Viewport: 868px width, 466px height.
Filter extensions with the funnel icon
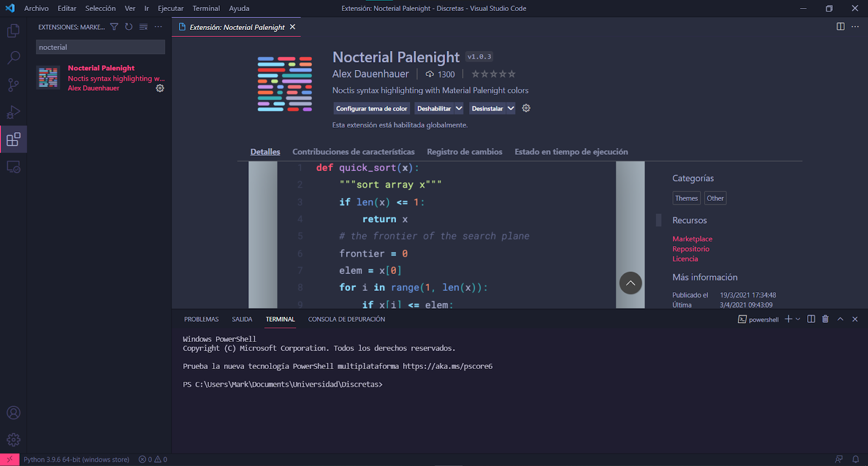[x=114, y=27]
